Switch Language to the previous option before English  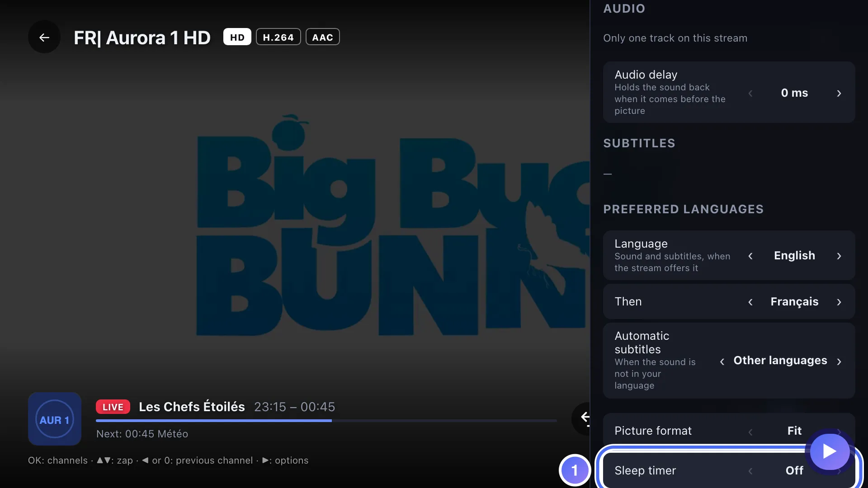750,256
